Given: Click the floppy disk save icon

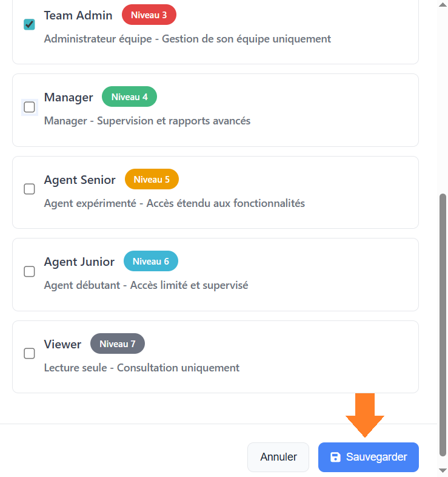Looking at the screenshot, I should coord(335,457).
